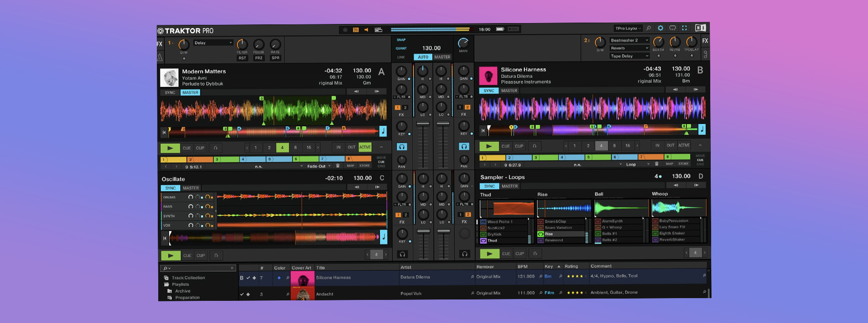Open the TPro Layout selector dropdown
868x323 pixels.
[x=628, y=28]
